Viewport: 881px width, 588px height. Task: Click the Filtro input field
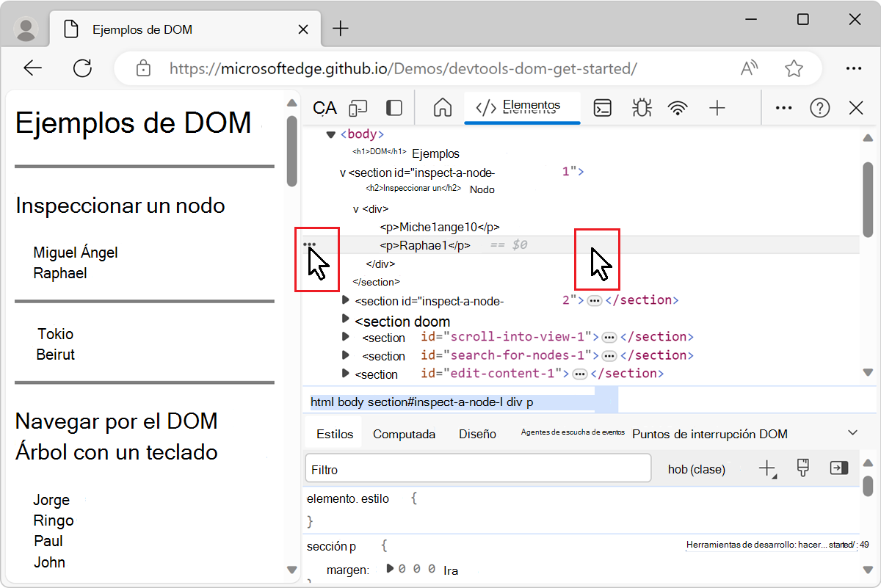477,468
